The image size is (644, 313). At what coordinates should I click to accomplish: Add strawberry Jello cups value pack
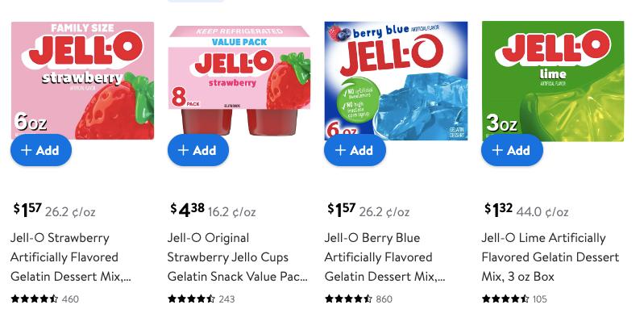point(198,150)
